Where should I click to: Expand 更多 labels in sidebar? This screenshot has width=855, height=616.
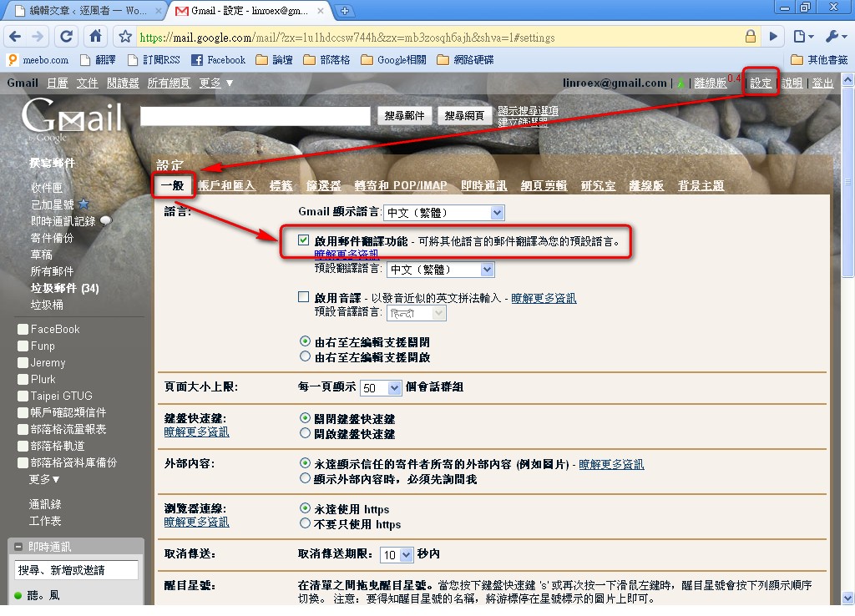click(x=44, y=479)
